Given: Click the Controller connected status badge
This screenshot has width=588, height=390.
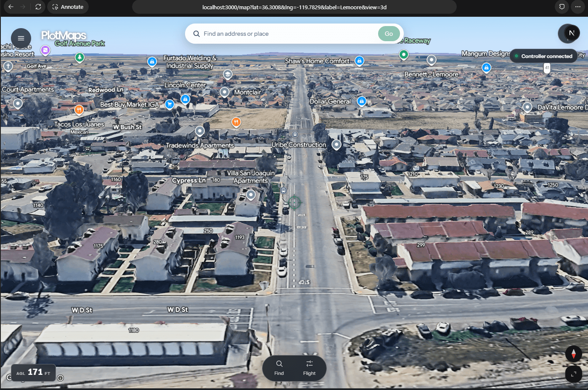Looking at the screenshot, I should point(543,56).
